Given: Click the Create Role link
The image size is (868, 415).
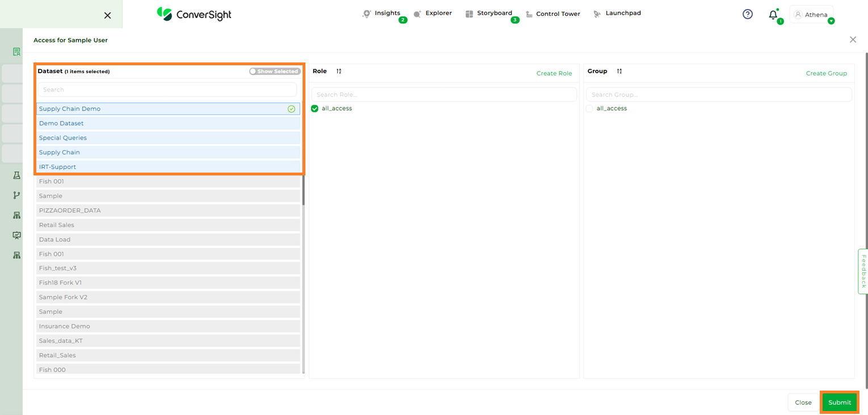Looking at the screenshot, I should (x=554, y=73).
